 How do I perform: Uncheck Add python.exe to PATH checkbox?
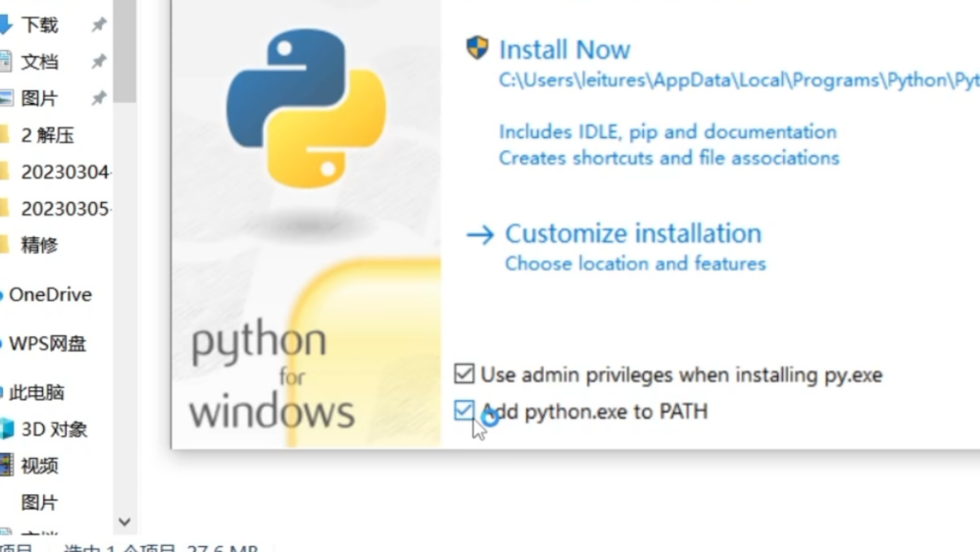point(465,411)
